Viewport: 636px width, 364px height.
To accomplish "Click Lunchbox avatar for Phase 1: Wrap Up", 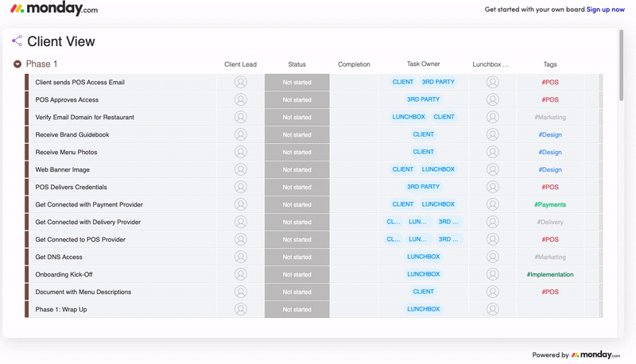I will pos(492,309).
